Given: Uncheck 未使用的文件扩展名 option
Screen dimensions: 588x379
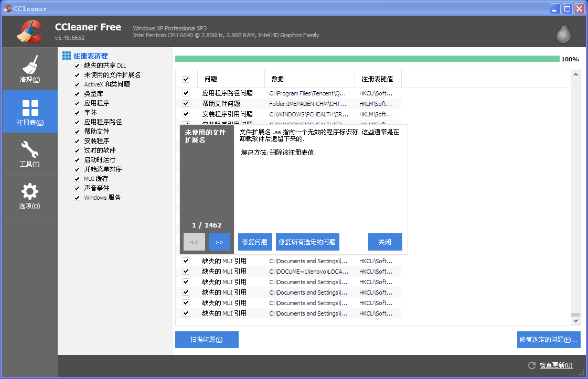Looking at the screenshot, I should [77, 75].
